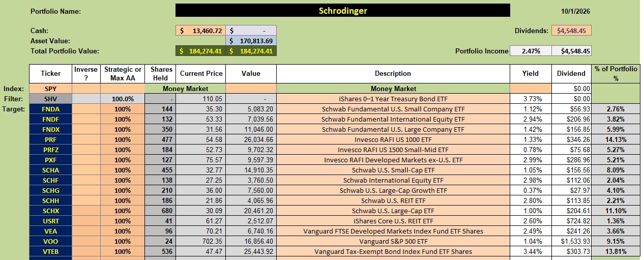Click the FNDF ticker cell
644x260 pixels.
click(x=50, y=119)
